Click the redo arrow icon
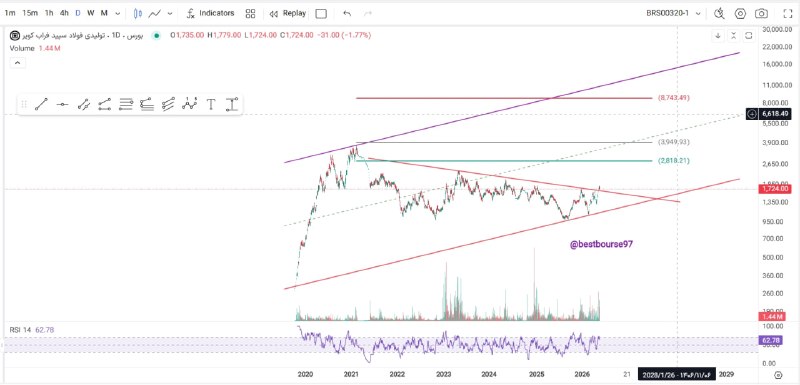Viewport: 800px width, 385px height. pyautogui.click(x=368, y=13)
